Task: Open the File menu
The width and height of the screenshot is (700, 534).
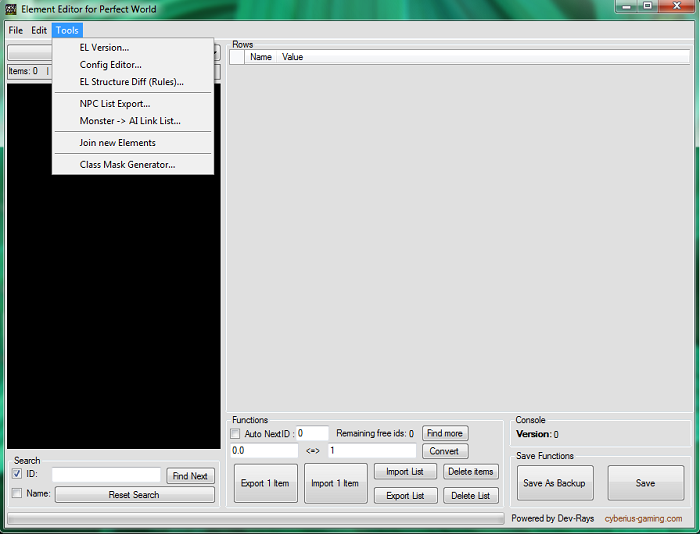Action: coord(16,30)
